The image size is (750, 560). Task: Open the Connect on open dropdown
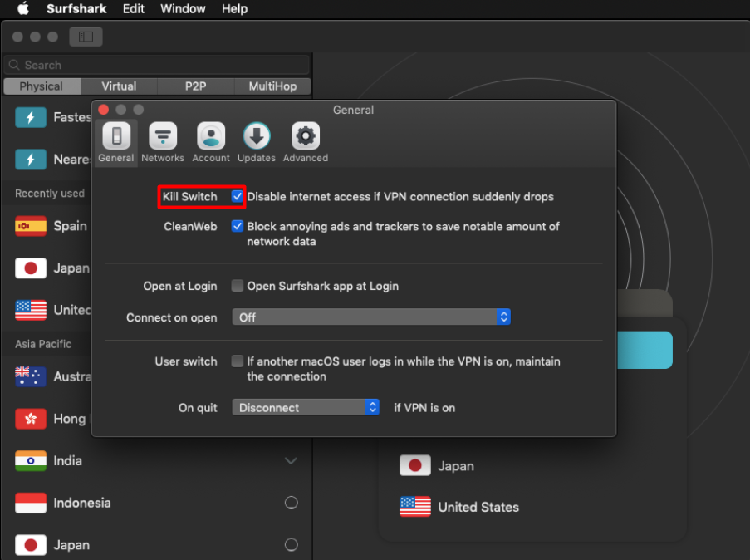371,317
